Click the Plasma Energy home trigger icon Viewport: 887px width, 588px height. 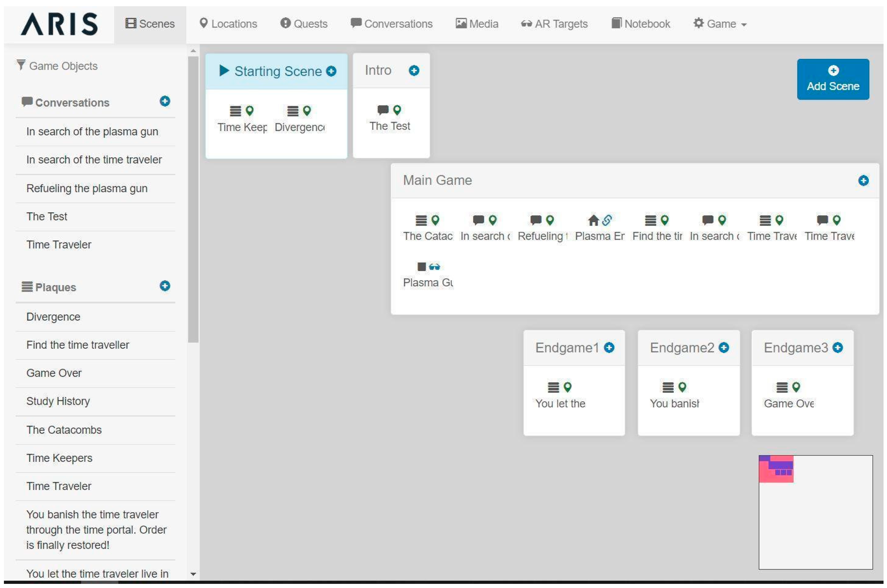coord(593,220)
